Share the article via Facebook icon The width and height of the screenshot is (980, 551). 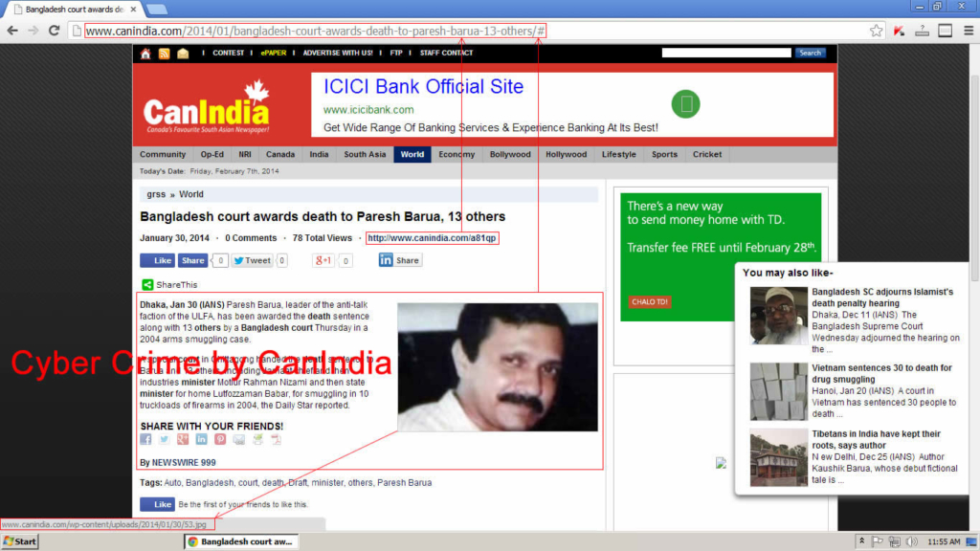145,439
